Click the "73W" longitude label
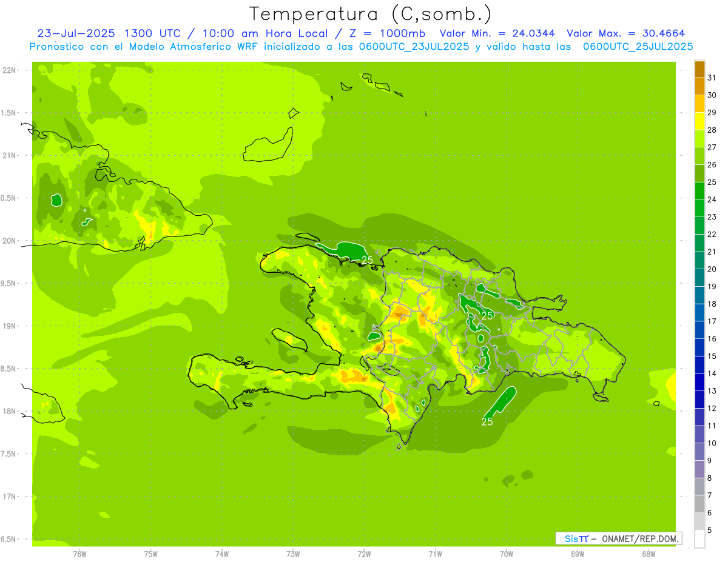This screenshot has width=728, height=562. pos(293,554)
